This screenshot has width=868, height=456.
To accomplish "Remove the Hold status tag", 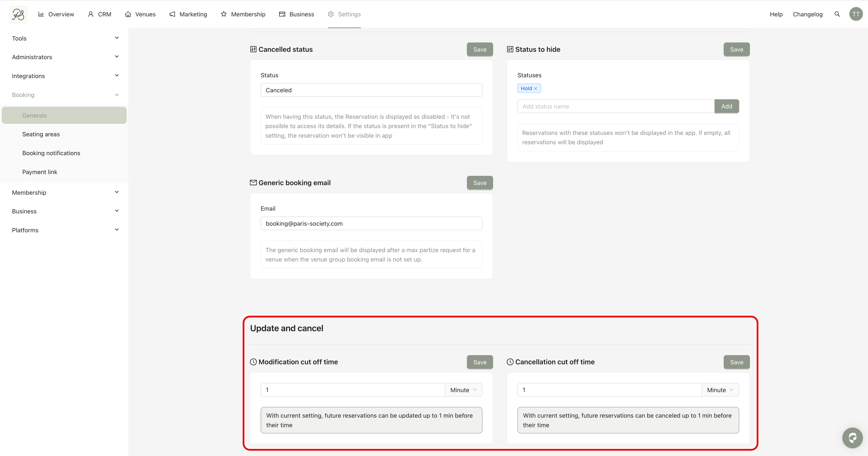I will click(536, 88).
